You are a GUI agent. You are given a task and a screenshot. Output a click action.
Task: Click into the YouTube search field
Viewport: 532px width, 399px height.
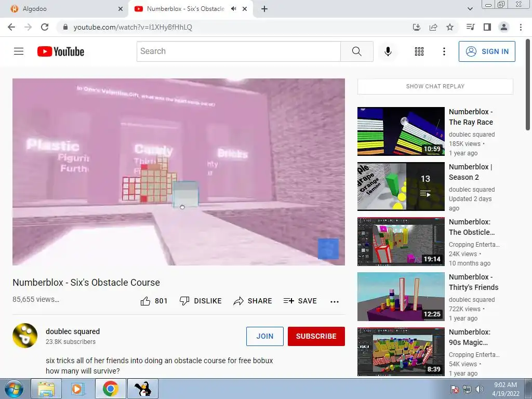(x=238, y=51)
